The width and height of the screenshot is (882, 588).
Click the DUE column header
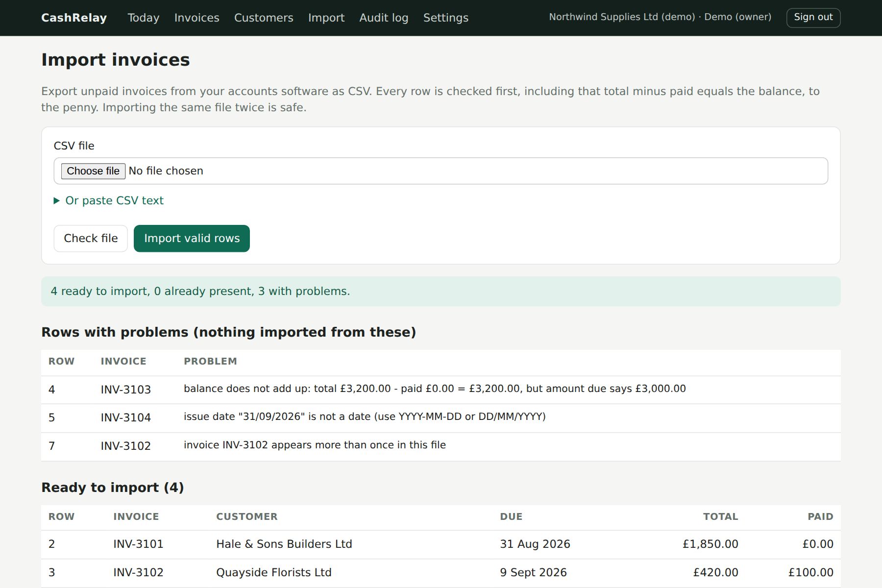point(511,517)
